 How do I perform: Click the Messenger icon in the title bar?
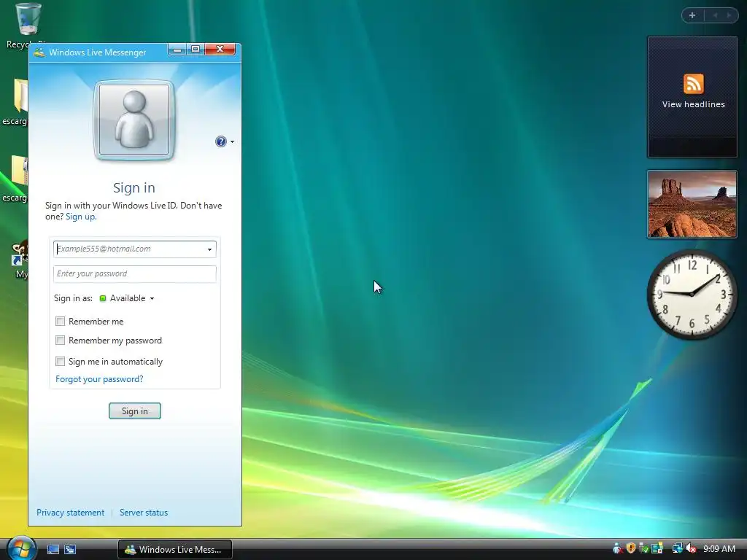(x=39, y=52)
